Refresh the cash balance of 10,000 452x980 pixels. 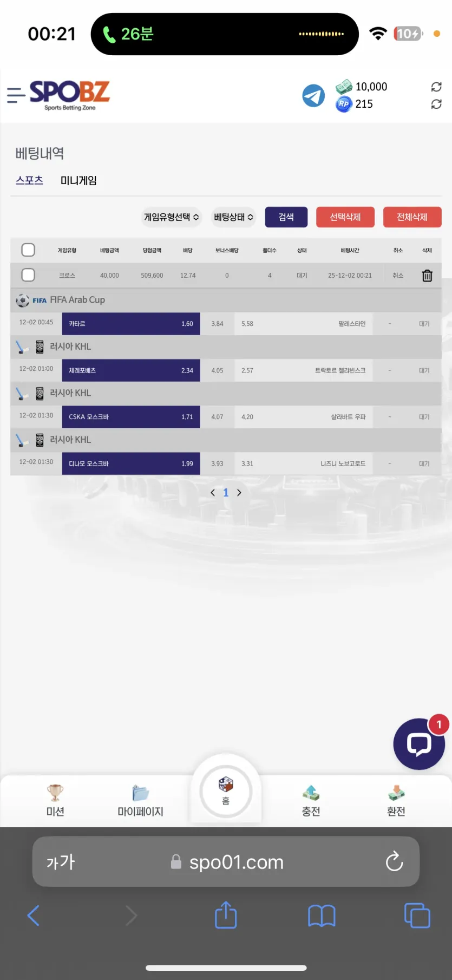(x=436, y=87)
